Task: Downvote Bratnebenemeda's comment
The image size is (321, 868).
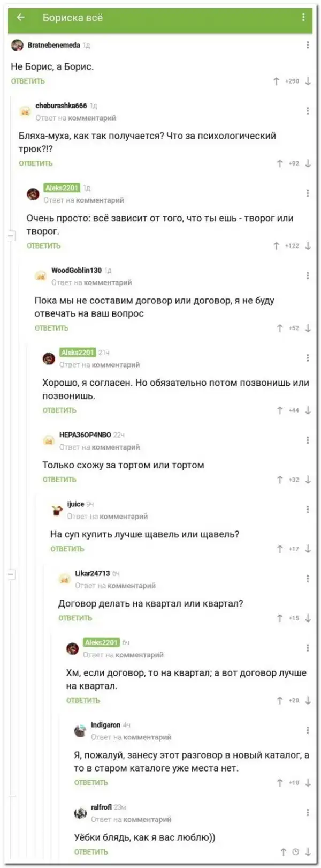Action: (308, 81)
